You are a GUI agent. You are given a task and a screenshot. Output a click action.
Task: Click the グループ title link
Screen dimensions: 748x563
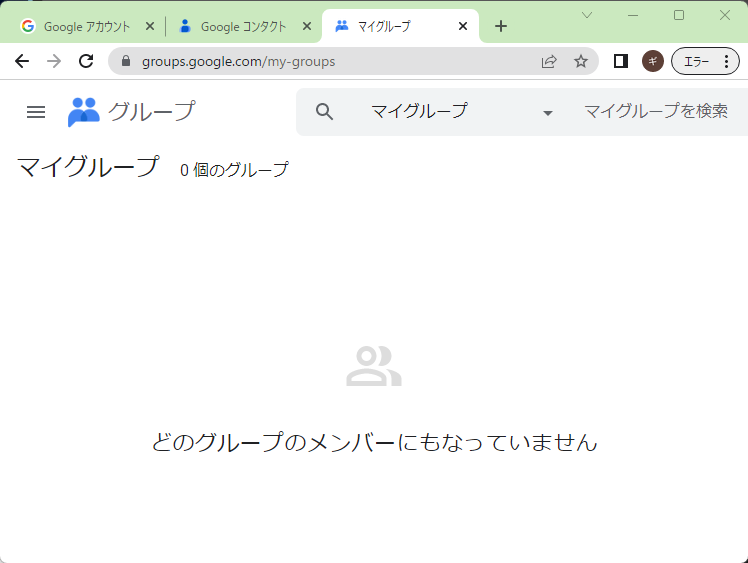click(152, 111)
